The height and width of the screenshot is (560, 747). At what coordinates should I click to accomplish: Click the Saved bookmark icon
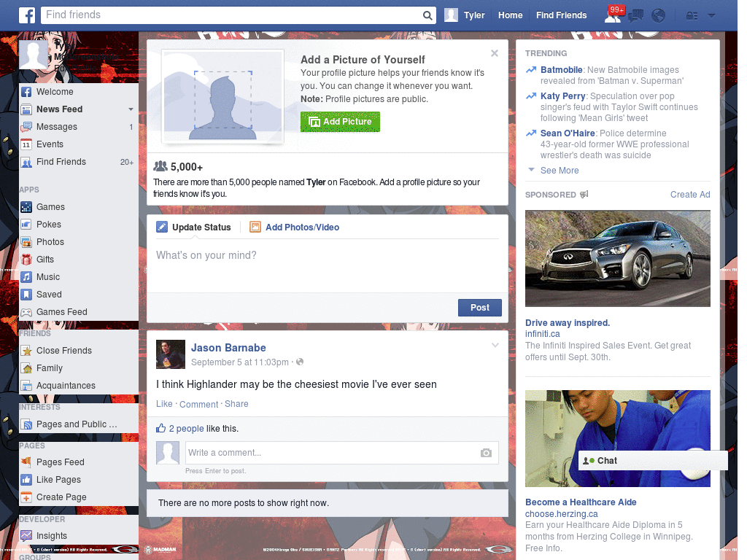(x=26, y=295)
